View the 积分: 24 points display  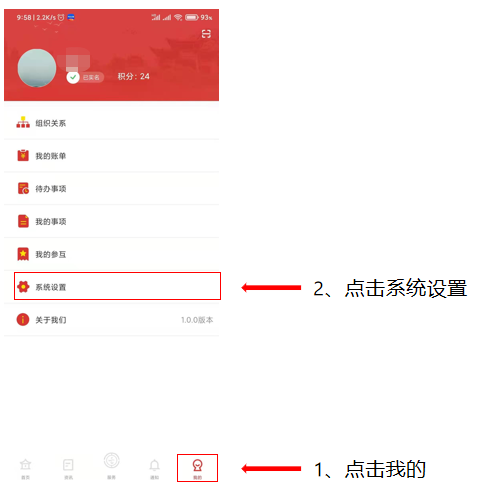[x=133, y=76]
